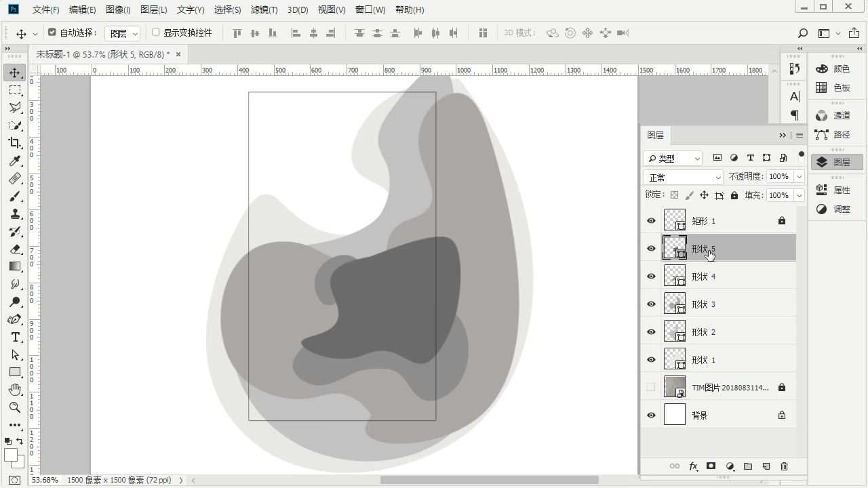
Task: Lock layer position icon
Action: (x=704, y=195)
